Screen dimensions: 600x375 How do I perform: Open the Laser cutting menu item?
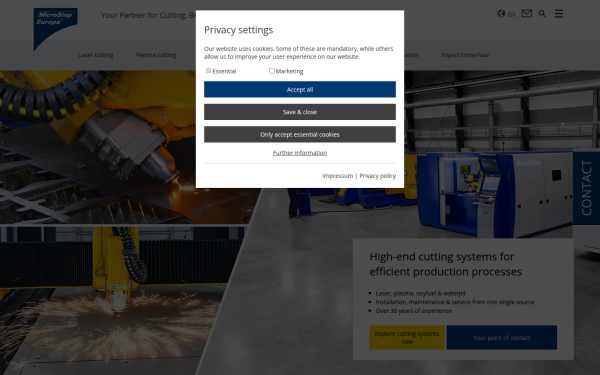[96, 55]
